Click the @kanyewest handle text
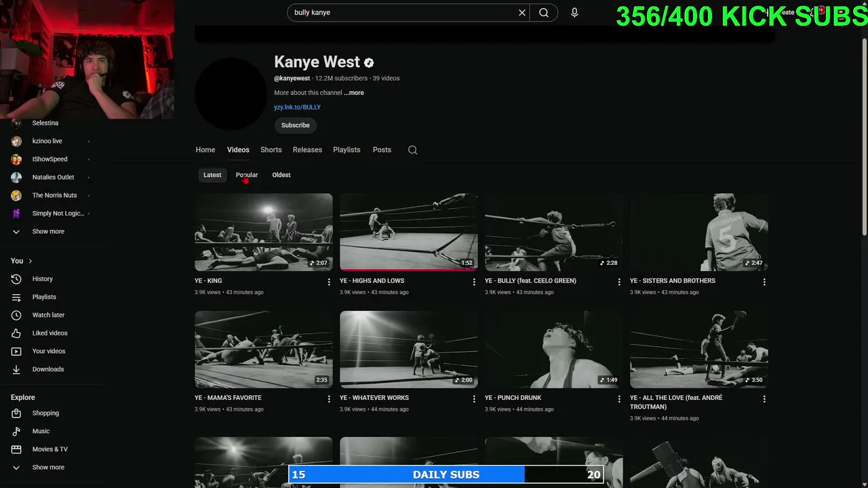The width and height of the screenshot is (868, 488). (292, 79)
